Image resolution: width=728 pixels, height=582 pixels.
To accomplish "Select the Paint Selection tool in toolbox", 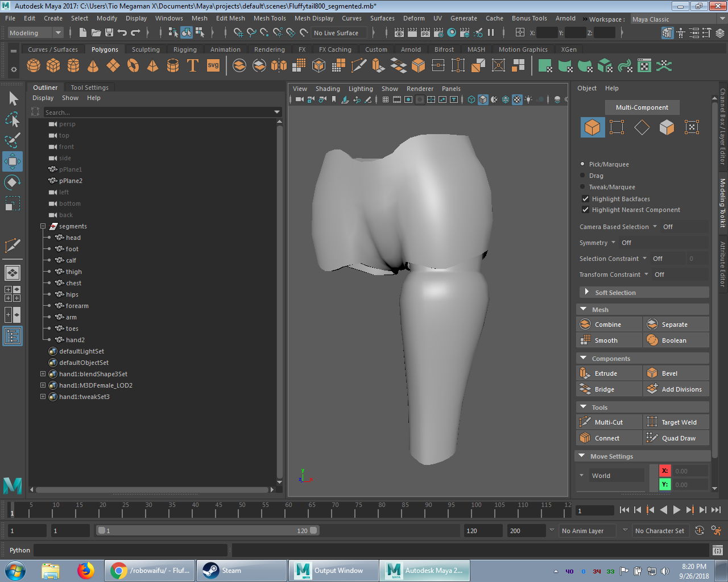I will 13,140.
